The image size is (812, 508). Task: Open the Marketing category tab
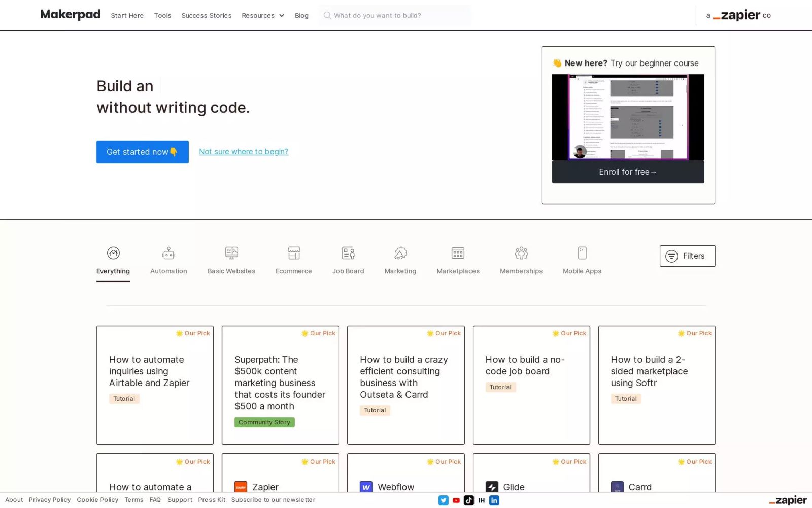[x=400, y=262]
